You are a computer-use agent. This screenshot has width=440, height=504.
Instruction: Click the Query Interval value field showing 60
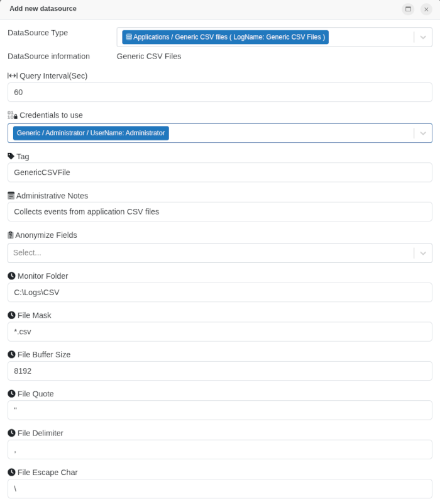tap(220, 92)
